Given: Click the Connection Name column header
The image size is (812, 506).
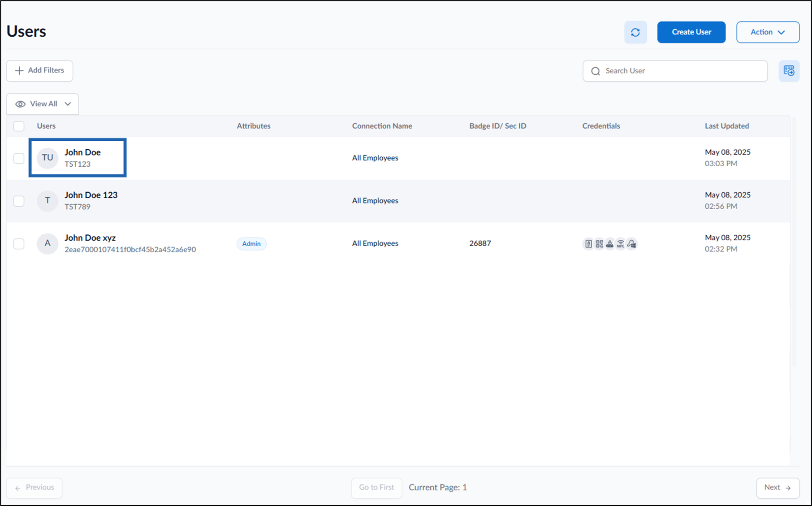Looking at the screenshot, I should pyautogui.click(x=382, y=126).
